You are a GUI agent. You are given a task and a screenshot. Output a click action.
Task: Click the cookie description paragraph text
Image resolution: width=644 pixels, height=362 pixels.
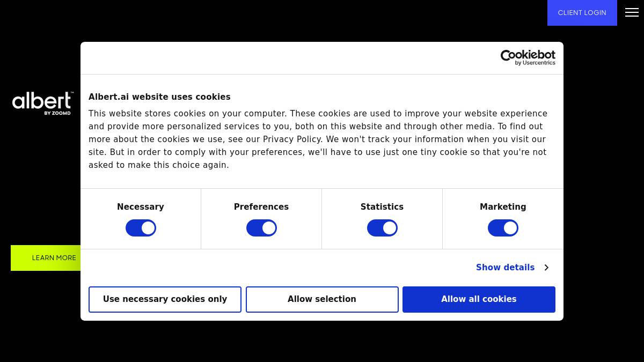[318, 139]
